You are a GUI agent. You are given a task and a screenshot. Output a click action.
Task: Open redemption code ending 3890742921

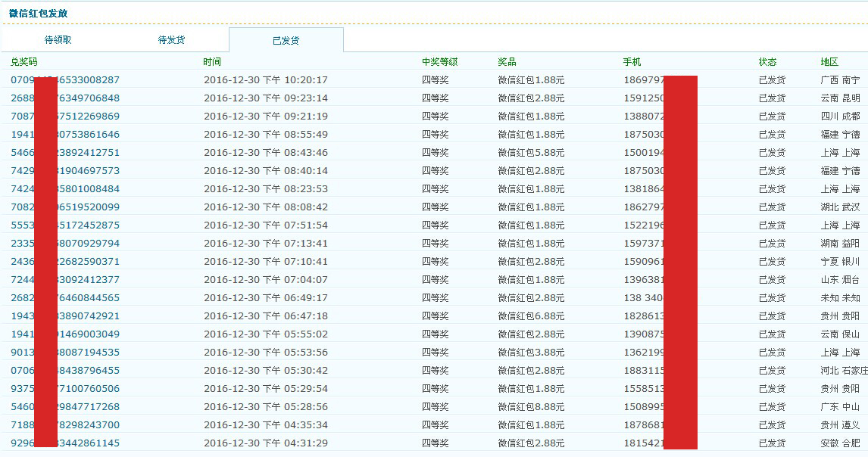(65, 316)
